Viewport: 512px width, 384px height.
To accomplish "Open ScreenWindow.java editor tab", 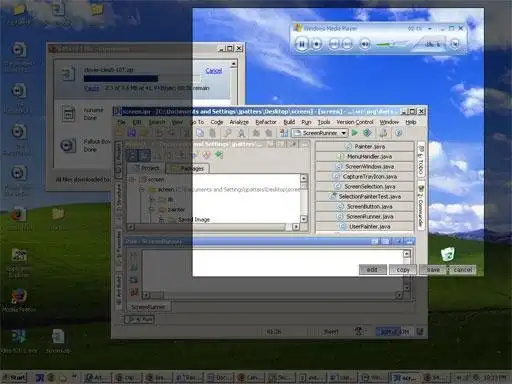I will (365, 166).
